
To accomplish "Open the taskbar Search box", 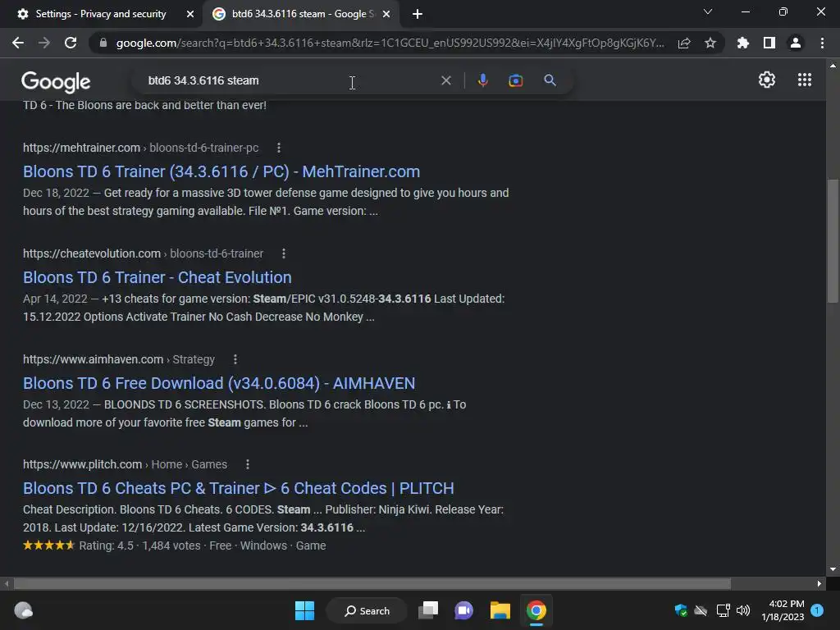I will (367, 610).
